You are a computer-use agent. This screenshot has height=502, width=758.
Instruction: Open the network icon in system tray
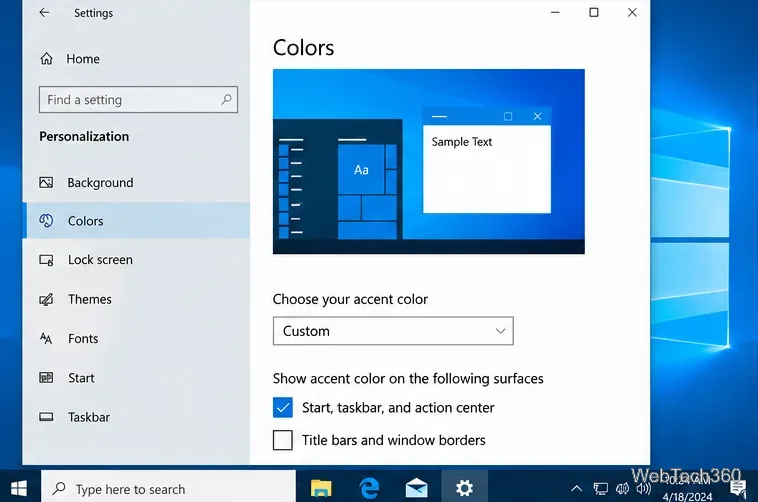(600, 489)
